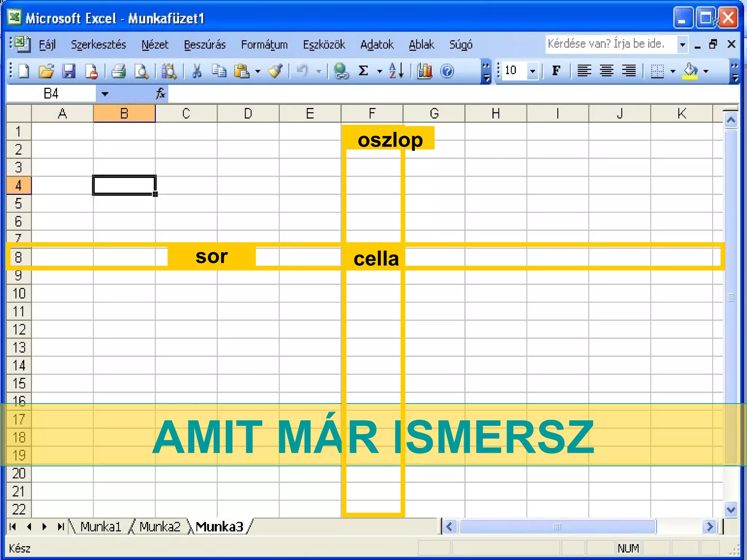
Task: Click the Format Painter brush icon
Action: (275, 71)
